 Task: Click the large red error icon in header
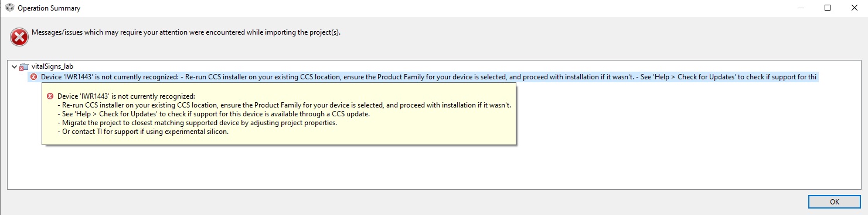[x=19, y=37]
